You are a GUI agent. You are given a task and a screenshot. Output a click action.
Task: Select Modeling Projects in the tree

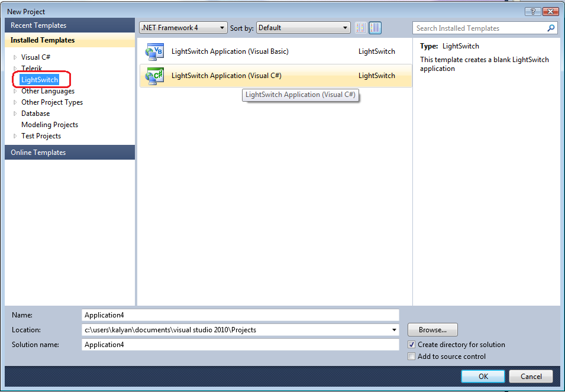[x=50, y=125]
